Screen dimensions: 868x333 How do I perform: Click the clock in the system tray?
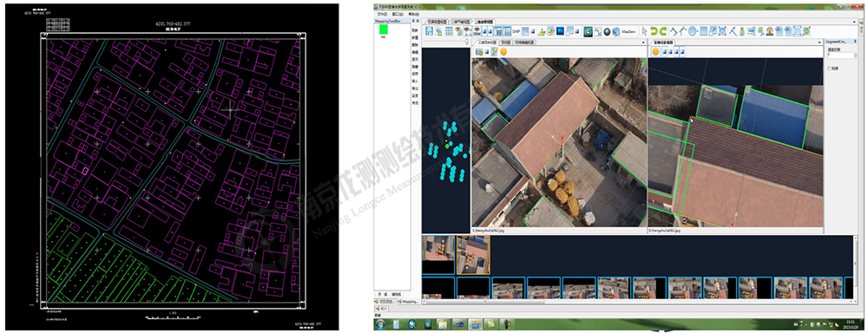click(851, 324)
